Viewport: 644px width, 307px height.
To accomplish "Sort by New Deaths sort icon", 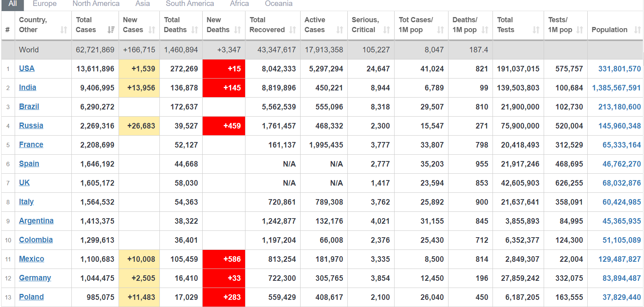I will 237,30.
